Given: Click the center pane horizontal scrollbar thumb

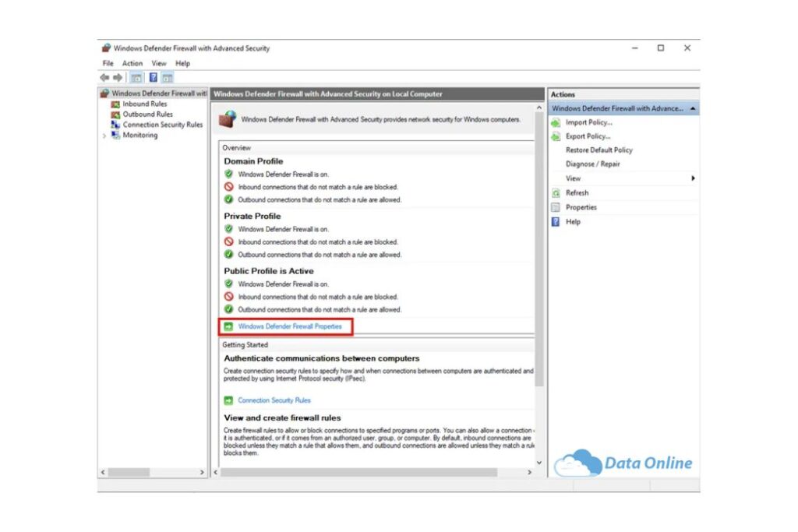Looking at the screenshot, I should [x=358, y=473].
